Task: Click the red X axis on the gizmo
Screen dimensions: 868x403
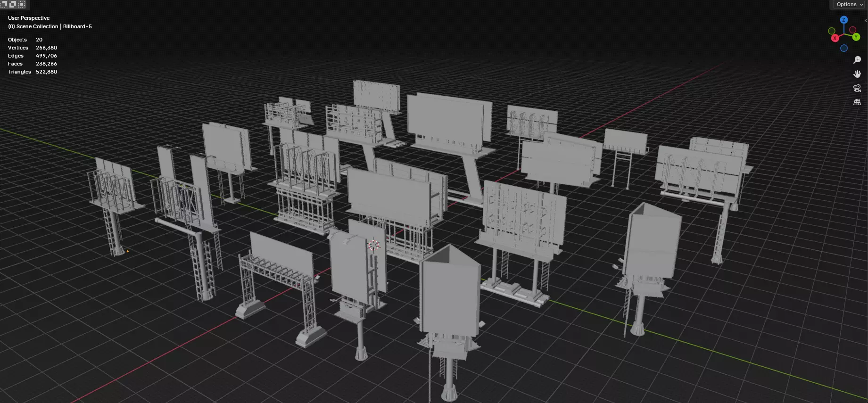Action: tap(835, 38)
